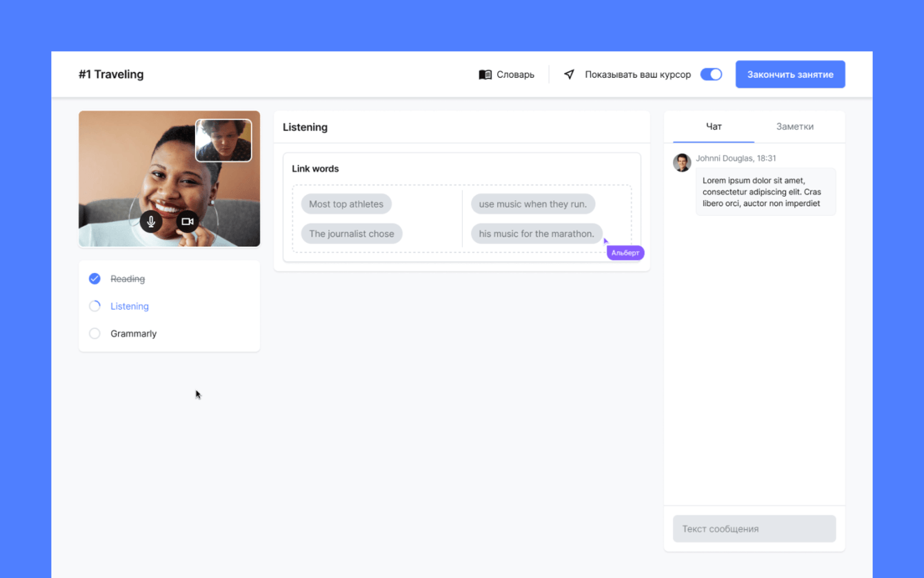Pick the "use music when they run." chip
924x578 pixels.
pyautogui.click(x=533, y=204)
